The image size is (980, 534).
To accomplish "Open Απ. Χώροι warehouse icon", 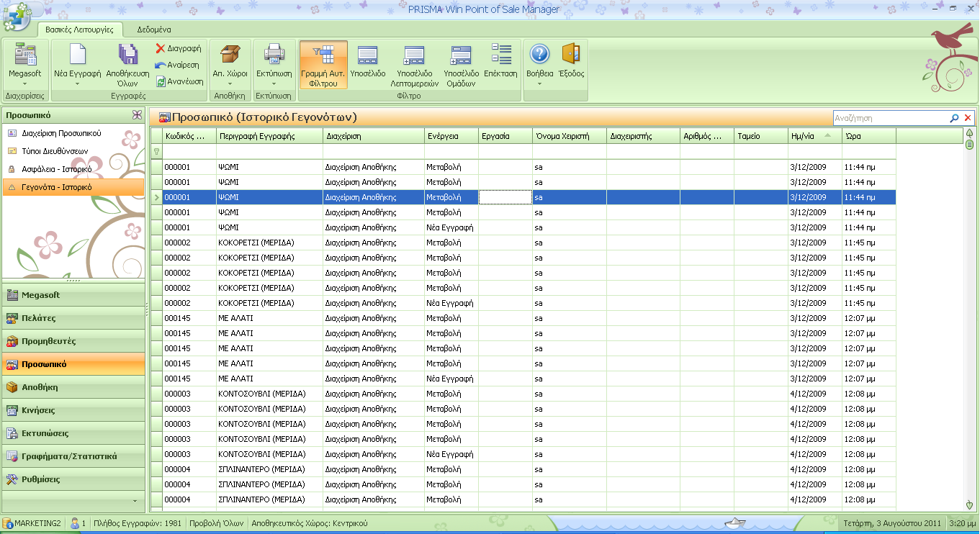I will click(230, 55).
